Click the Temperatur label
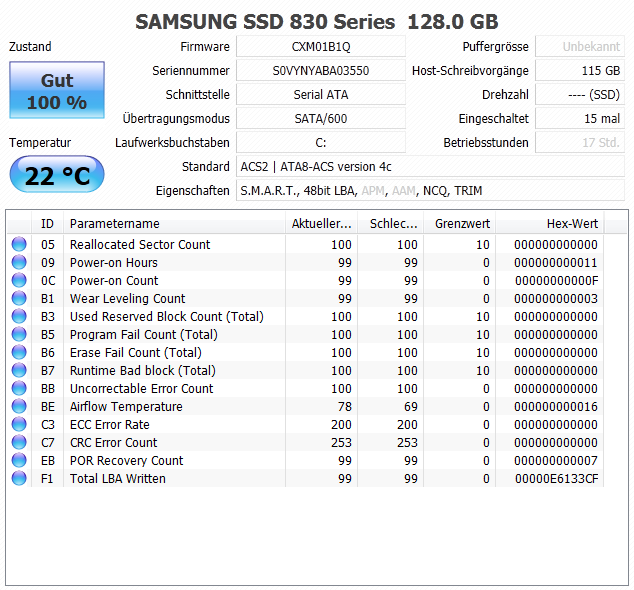634x590 pixels. point(40,142)
